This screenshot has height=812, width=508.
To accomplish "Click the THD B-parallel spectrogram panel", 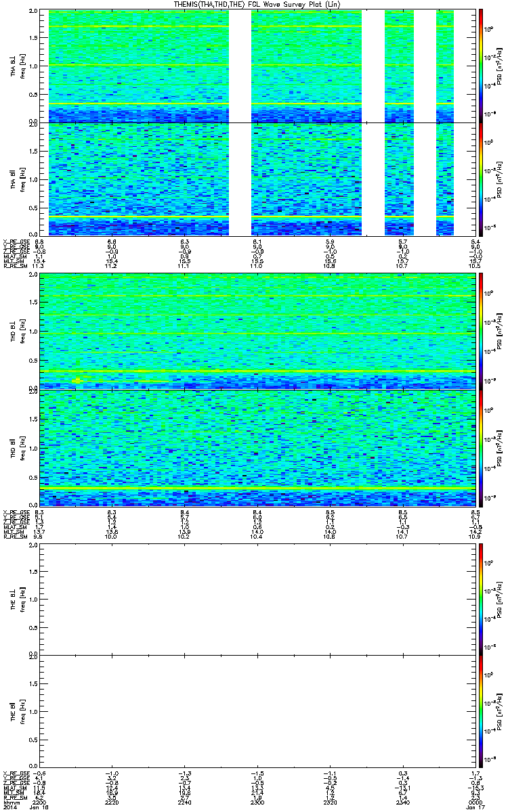I will 257,447.
